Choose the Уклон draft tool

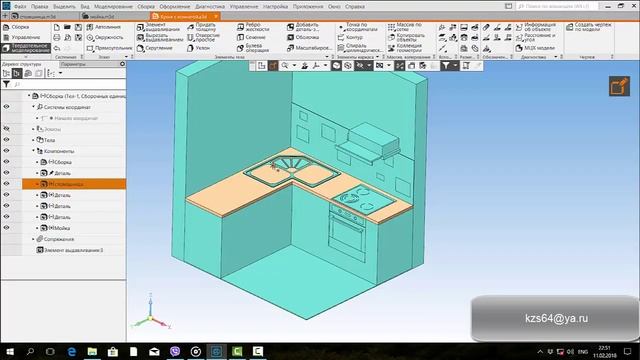[x=198, y=48]
